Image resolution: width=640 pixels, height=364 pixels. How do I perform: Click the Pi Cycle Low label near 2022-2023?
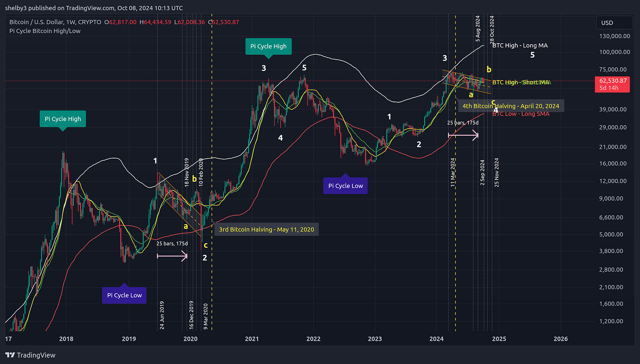pos(345,185)
